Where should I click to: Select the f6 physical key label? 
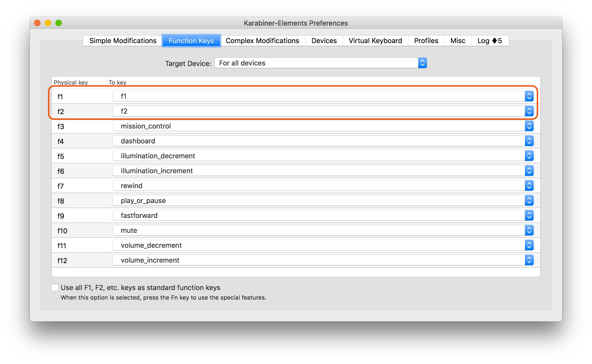tap(61, 171)
